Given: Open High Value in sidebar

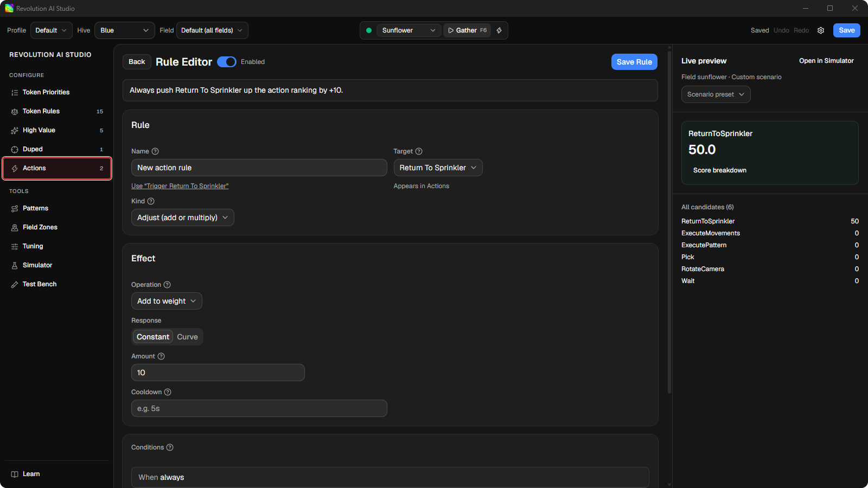Looking at the screenshot, I should [x=57, y=130].
